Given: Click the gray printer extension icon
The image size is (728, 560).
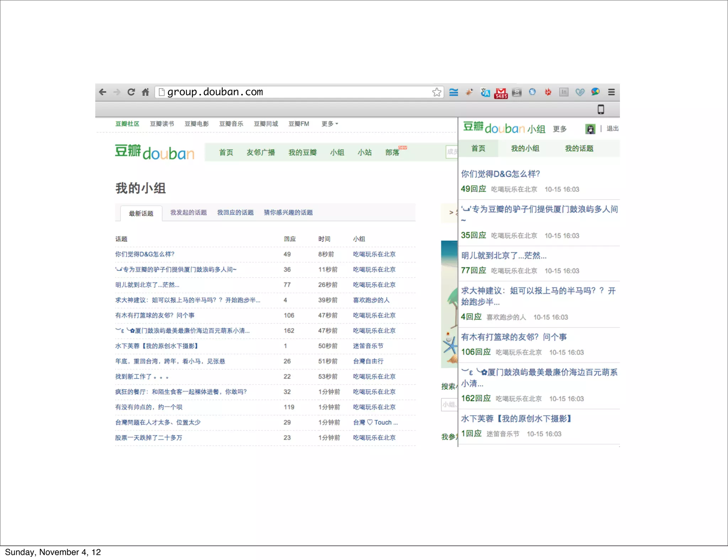Looking at the screenshot, I should pyautogui.click(x=517, y=92).
